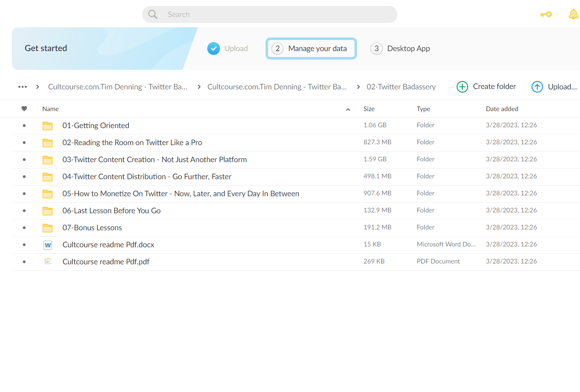This screenshot has width=580, height=392.
Task: Click the 1.06 GB size value
Action: point(375,125)
